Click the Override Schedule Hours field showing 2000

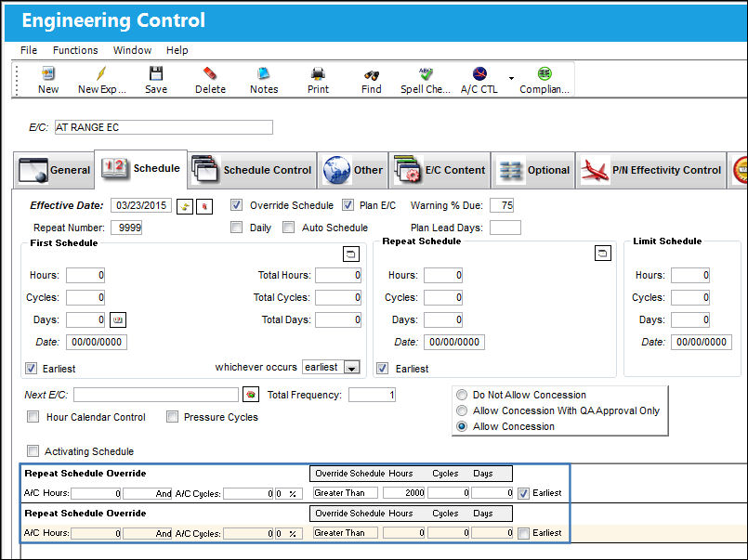[404, 493]
